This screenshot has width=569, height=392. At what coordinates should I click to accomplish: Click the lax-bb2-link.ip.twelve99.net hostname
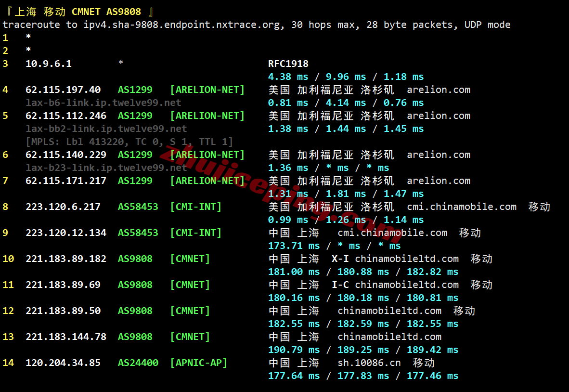coord(106,129)
